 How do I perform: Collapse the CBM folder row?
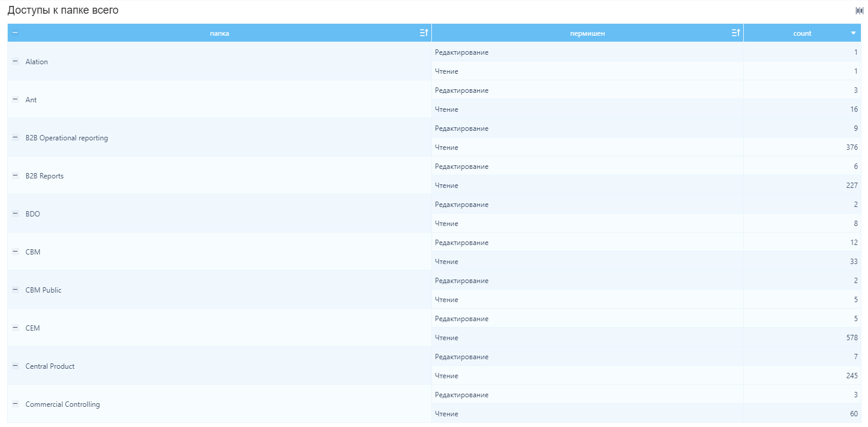tap(15, 252)
